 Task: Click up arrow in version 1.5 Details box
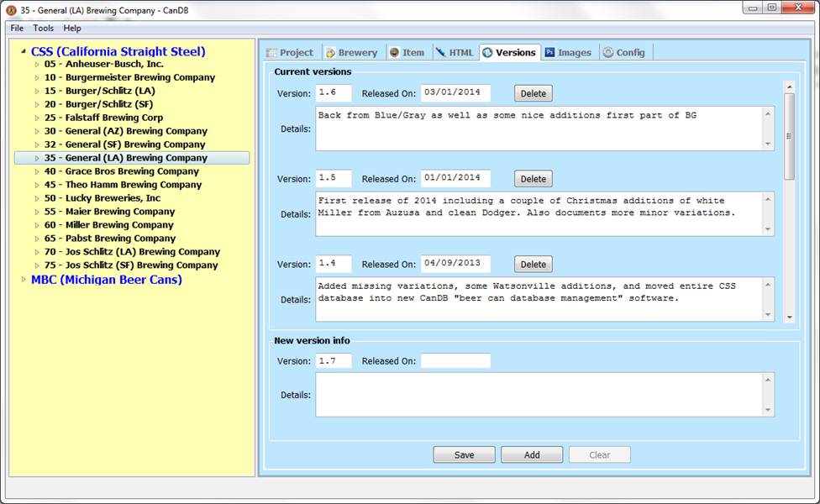click(x=768, y=199)
